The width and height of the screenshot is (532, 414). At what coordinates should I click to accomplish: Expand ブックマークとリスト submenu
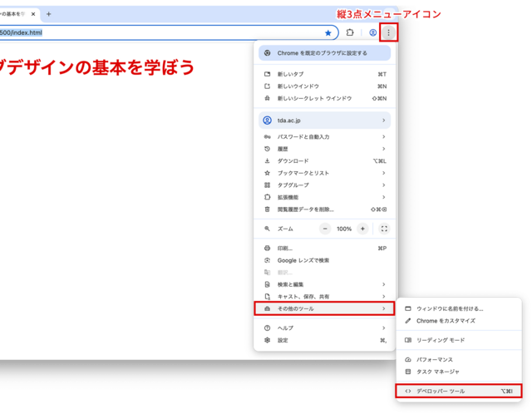(x=325, y=173)
